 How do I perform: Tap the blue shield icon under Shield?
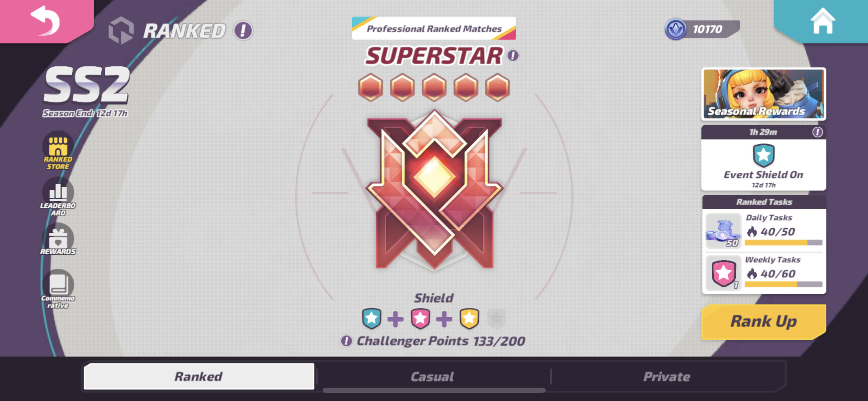click(372, 318)
